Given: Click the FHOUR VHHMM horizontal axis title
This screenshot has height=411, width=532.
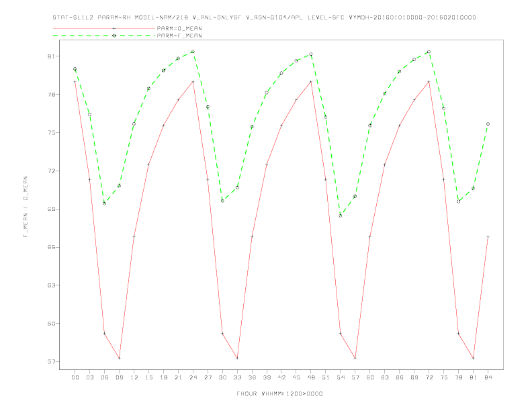Looking at the screenshot, I should tap(279, 394).
